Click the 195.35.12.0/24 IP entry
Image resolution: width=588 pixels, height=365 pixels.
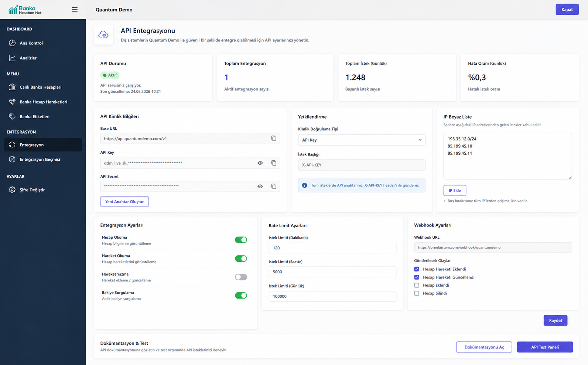pyautogui.click(x=462, y=139)
